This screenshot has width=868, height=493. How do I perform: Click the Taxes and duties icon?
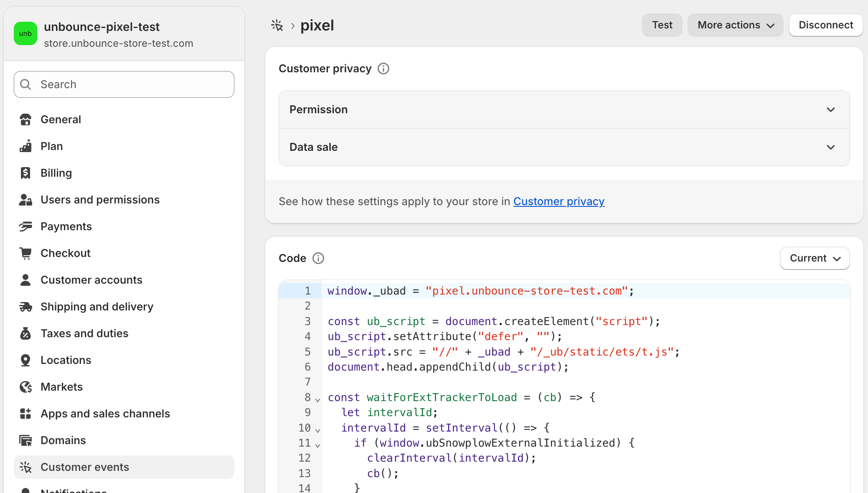[25, 333]
